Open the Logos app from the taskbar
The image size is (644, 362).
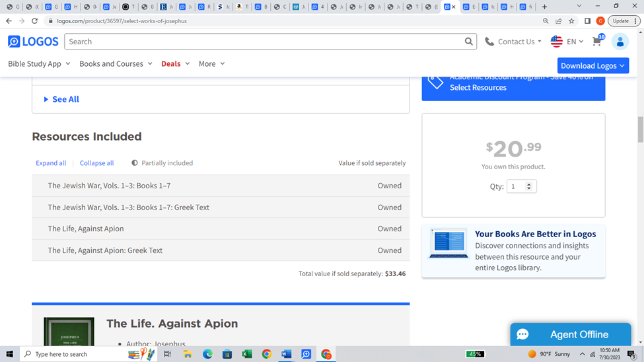pyautogui.click(x=306, y=354)
